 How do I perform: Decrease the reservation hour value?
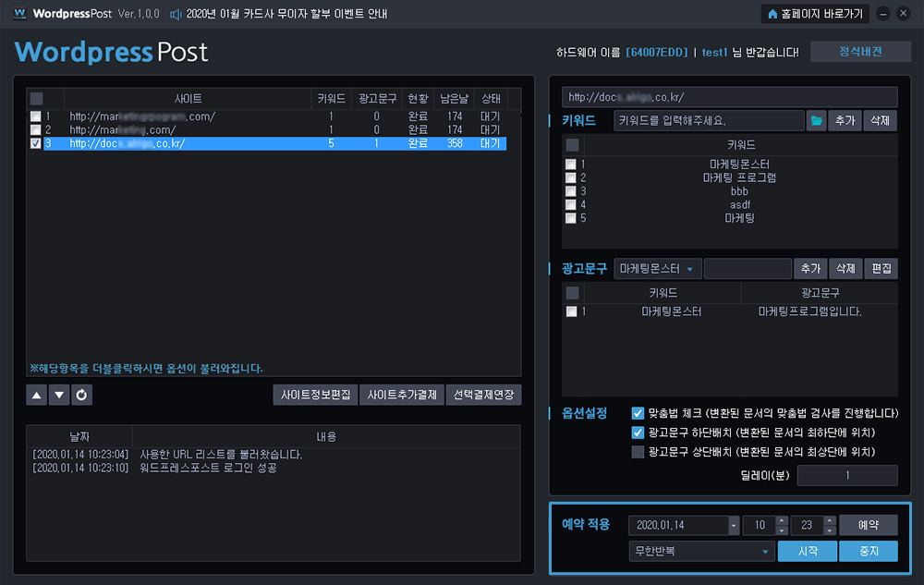pyautogui.click(x=782, y=530)
